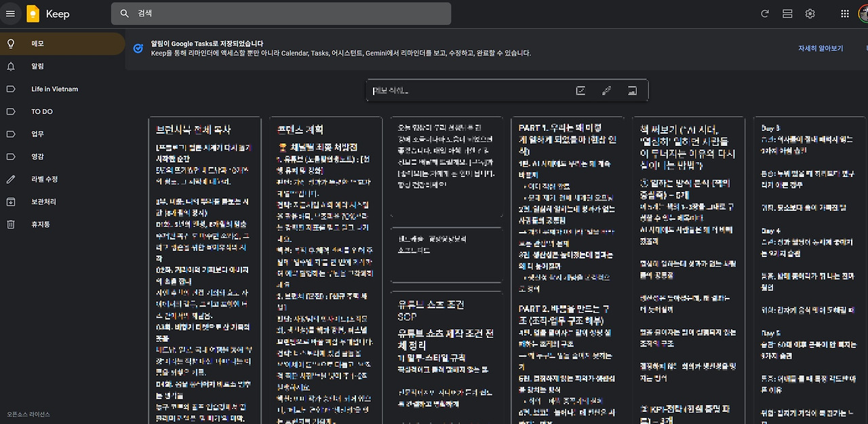The image size is (868, 424).
Task: Open the main navigation hamburger menu
Action: click(10, 14)
